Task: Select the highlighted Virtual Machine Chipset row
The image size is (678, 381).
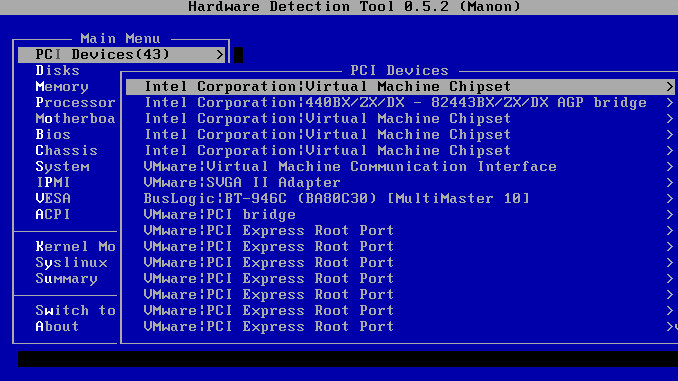Action: click(400, 86)
